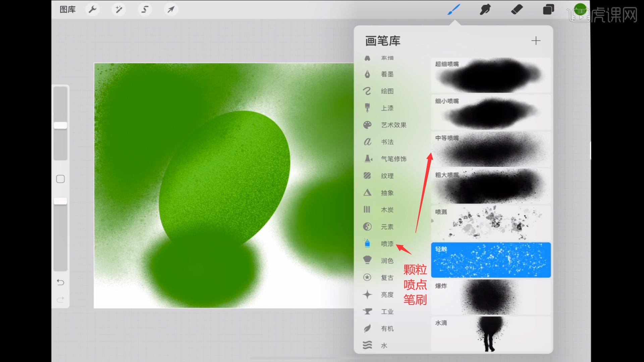Image resolution: width=644 pixels, height=362 pixels.
Task: Create new brush with the plus button
Action: pos(536,41)
